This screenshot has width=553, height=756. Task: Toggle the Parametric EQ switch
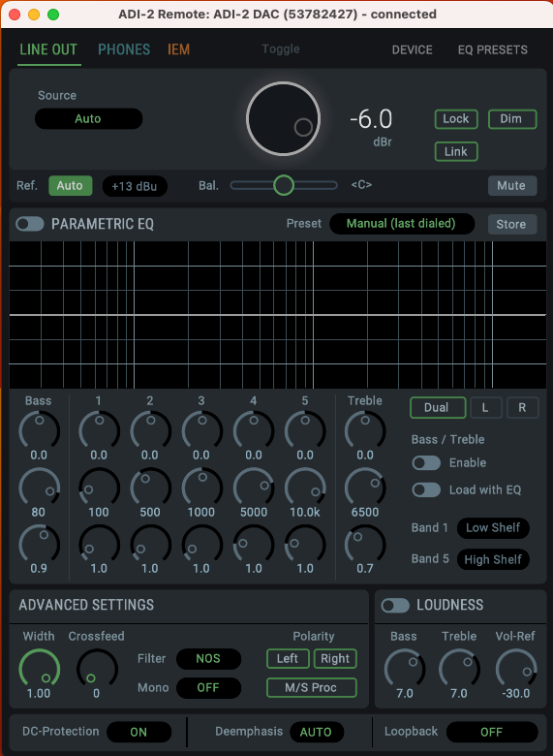pyautogui.click(x=30, y=224)
